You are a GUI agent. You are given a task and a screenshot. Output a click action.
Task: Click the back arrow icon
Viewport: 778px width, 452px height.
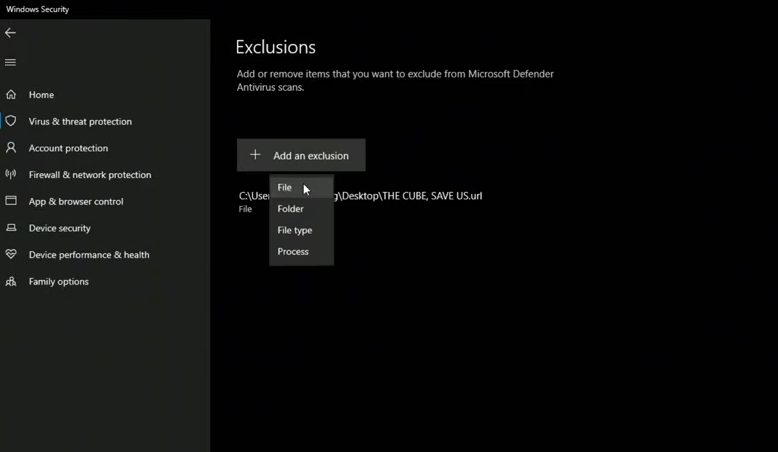pyautogui.click(x=11, y=33)
